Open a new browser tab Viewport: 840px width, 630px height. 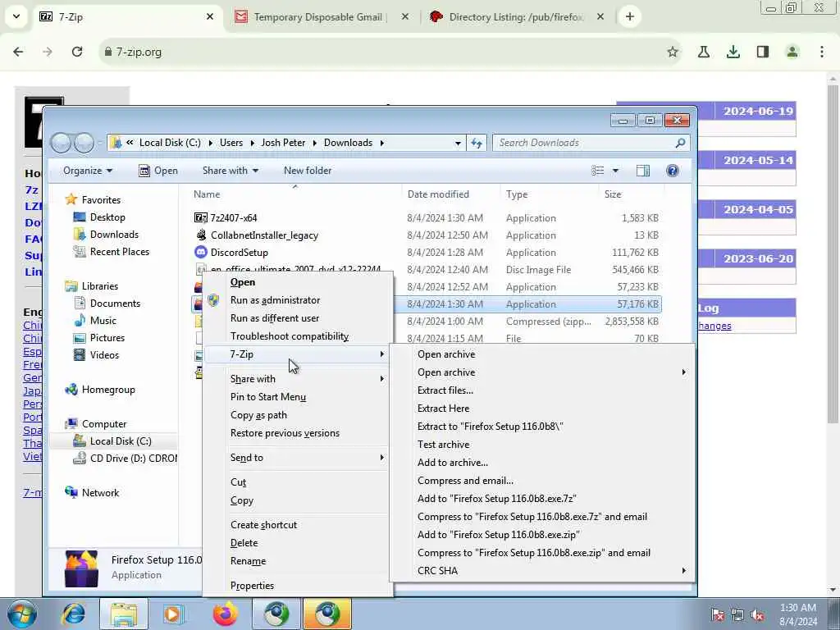629,17
